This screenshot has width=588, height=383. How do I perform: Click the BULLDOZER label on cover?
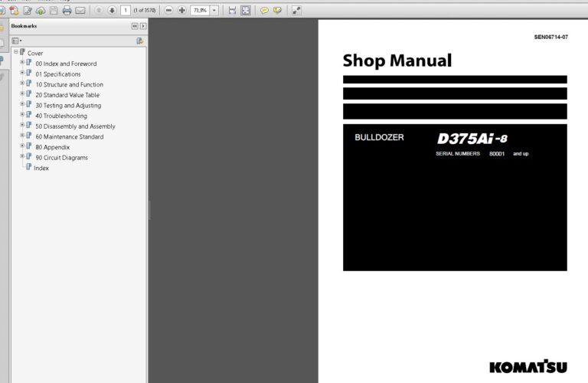[x=379, y=137]
